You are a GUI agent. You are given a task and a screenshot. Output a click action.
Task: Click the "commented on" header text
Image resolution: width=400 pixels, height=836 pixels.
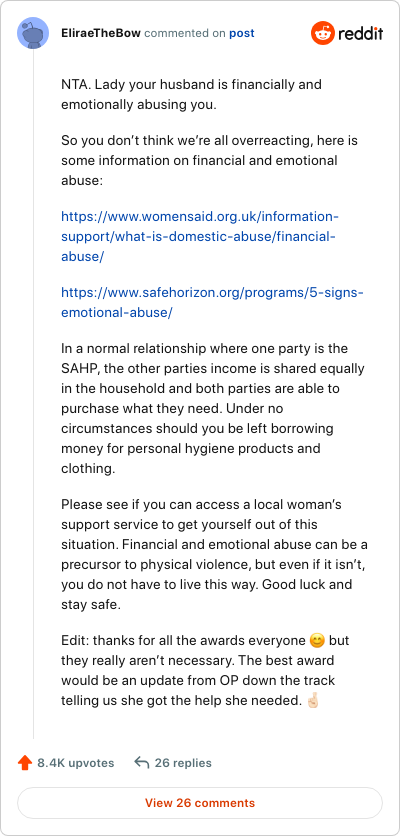click(185, 33)
